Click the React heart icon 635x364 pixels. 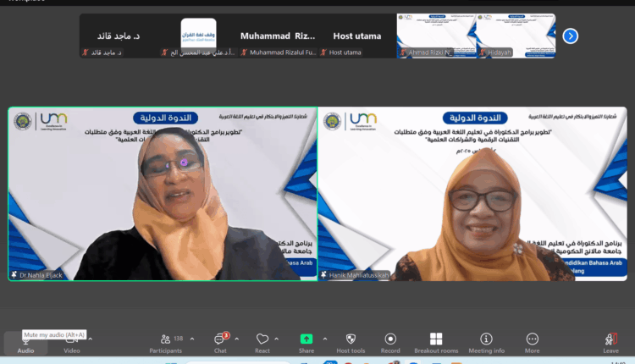tap(262, 342)
